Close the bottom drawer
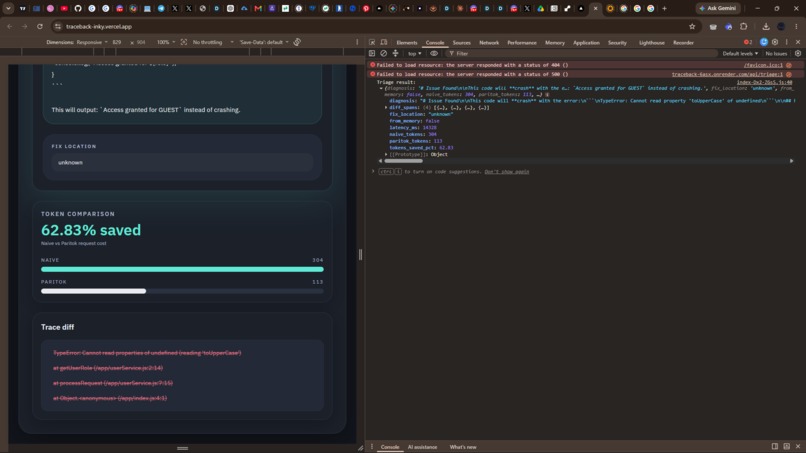The height and width of the screenshot is (453, 806). tap(798, 446)
